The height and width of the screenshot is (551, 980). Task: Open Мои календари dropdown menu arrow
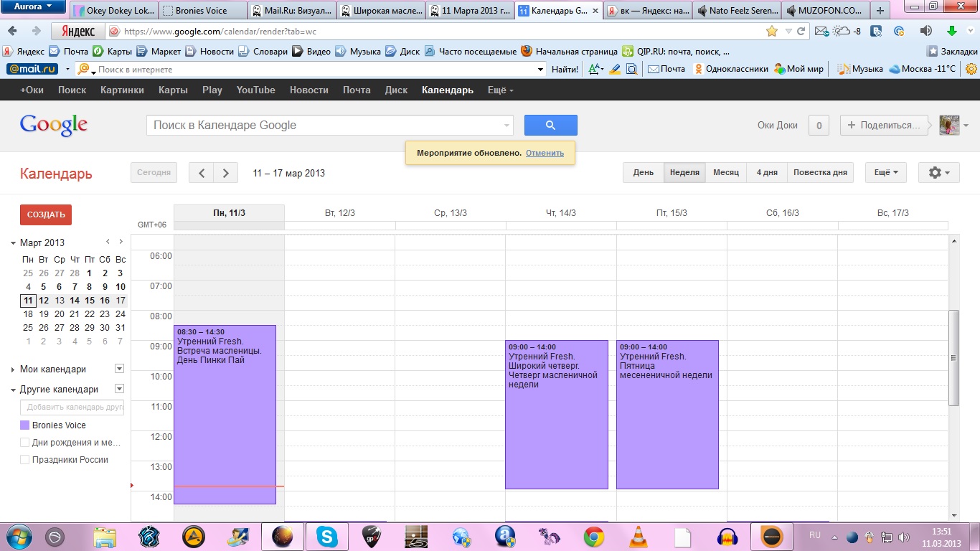pos(120,369)
